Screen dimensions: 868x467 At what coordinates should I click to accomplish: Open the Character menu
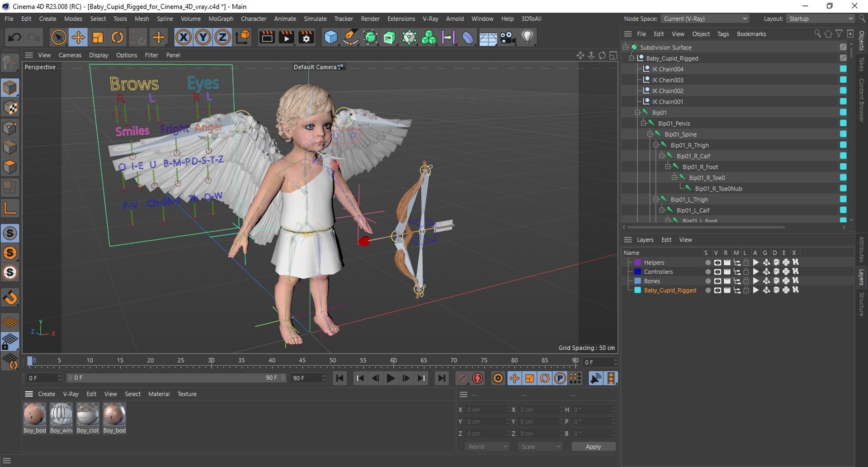coord(253,19)
